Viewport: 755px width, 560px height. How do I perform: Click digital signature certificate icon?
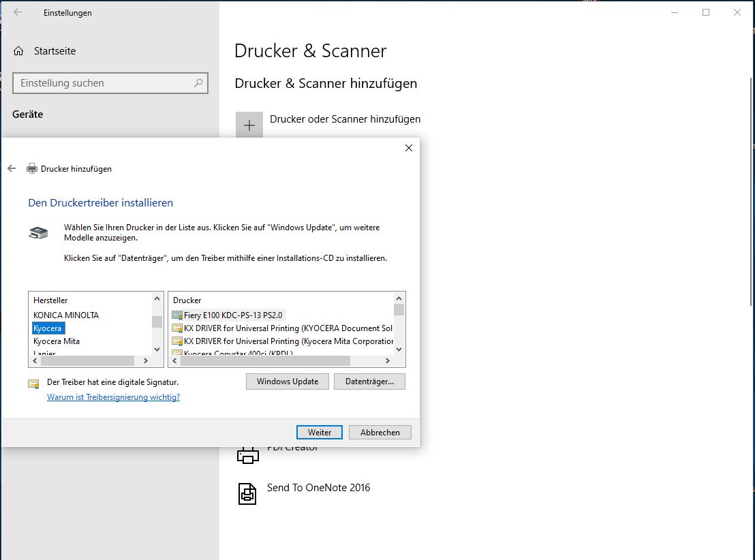(33, 384)
